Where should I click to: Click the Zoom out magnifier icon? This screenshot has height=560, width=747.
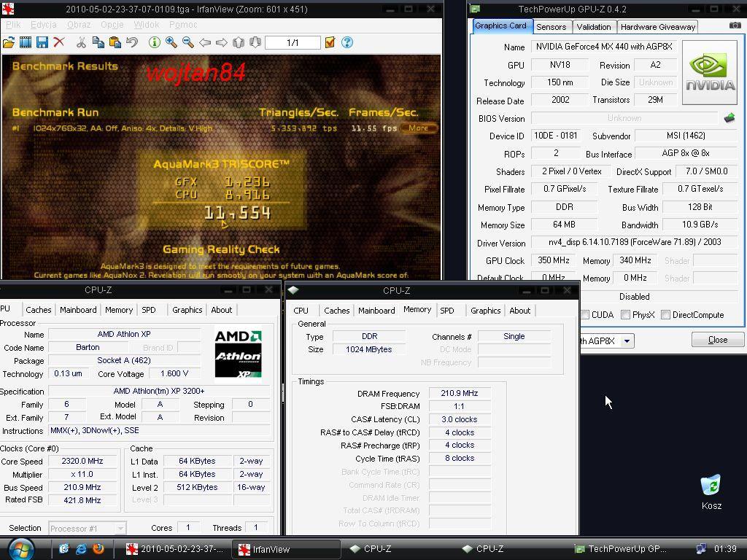coord(187,42)
